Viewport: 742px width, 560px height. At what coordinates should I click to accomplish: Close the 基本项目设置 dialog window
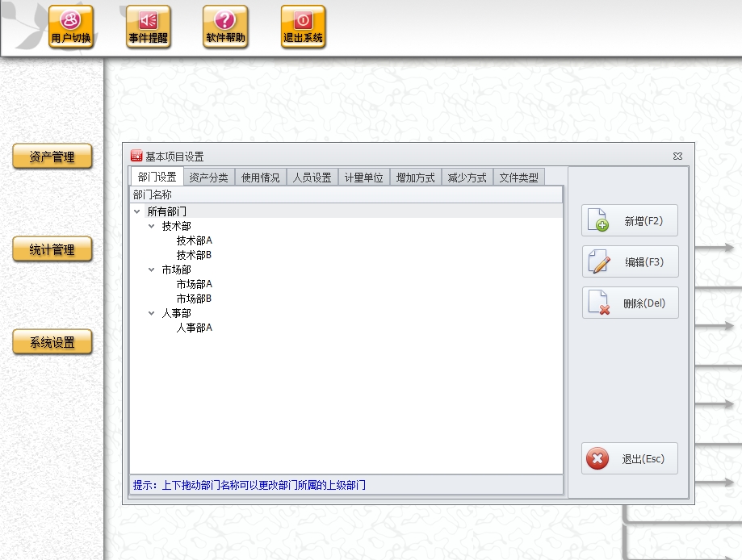(677, 157)
